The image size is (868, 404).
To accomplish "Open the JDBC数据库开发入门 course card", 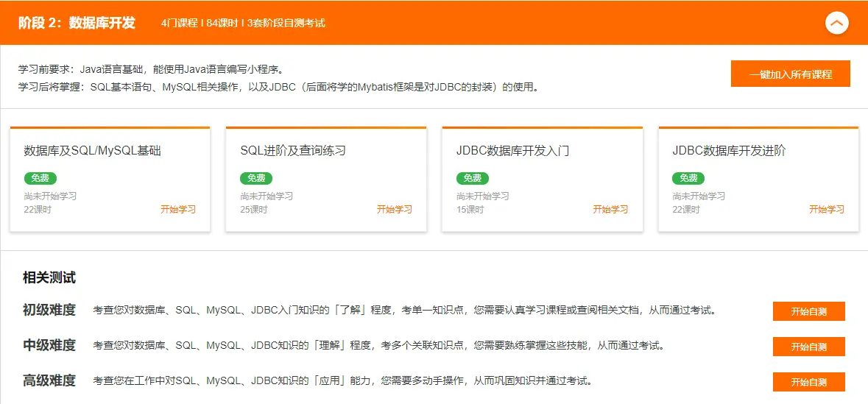I will coord(542,180).
